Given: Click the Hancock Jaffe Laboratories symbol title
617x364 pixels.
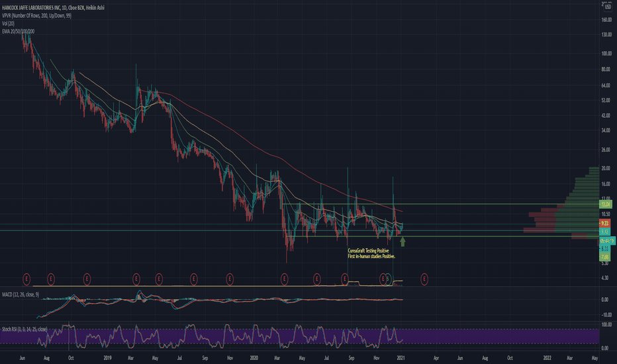Looking at the screenshot, I should [x=53, y=7].
